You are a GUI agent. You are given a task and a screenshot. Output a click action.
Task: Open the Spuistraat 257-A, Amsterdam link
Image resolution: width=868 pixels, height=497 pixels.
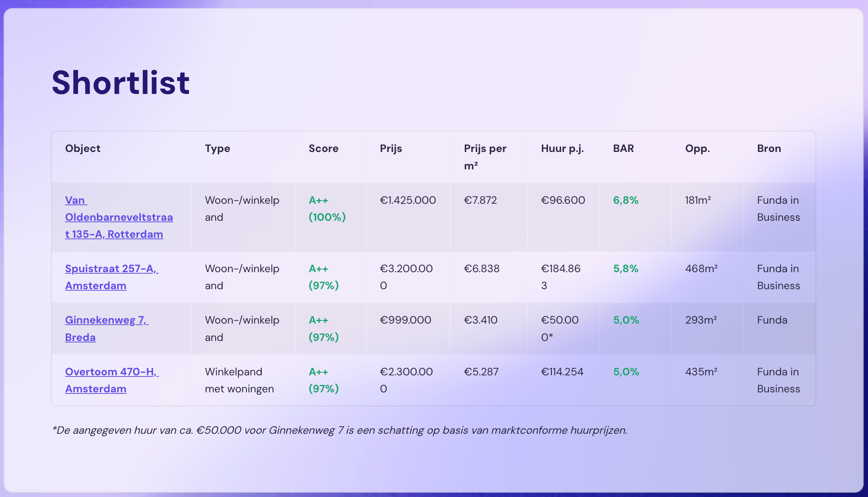click(x=111, y=269)
